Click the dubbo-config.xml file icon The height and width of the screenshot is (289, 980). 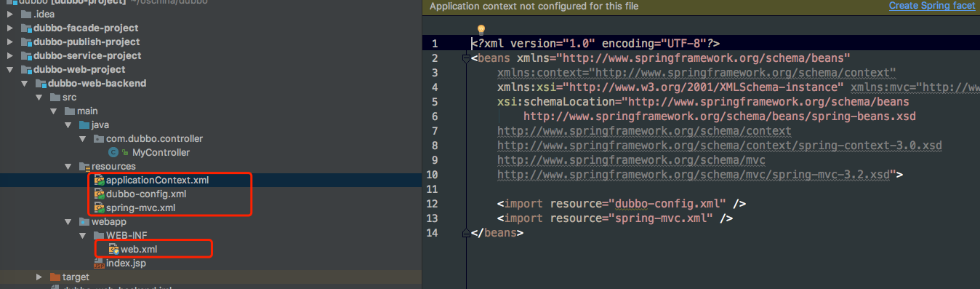[x=100, y=194]
